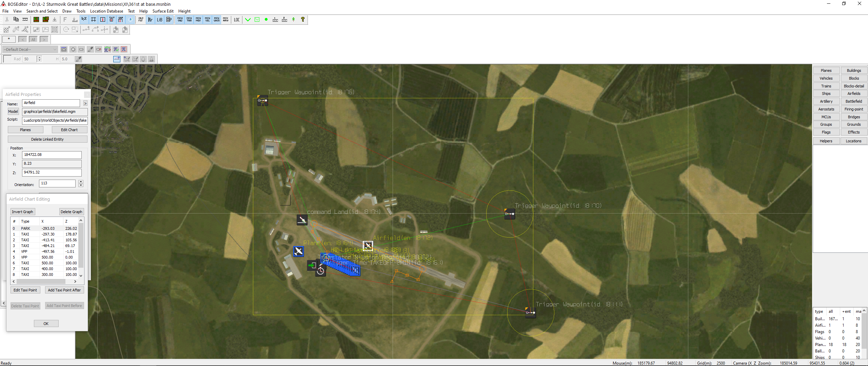Toggle the OBJ FILT object filter icon
Image resolution: width=868 pixels, height=366 pixels.
point(141,20)
